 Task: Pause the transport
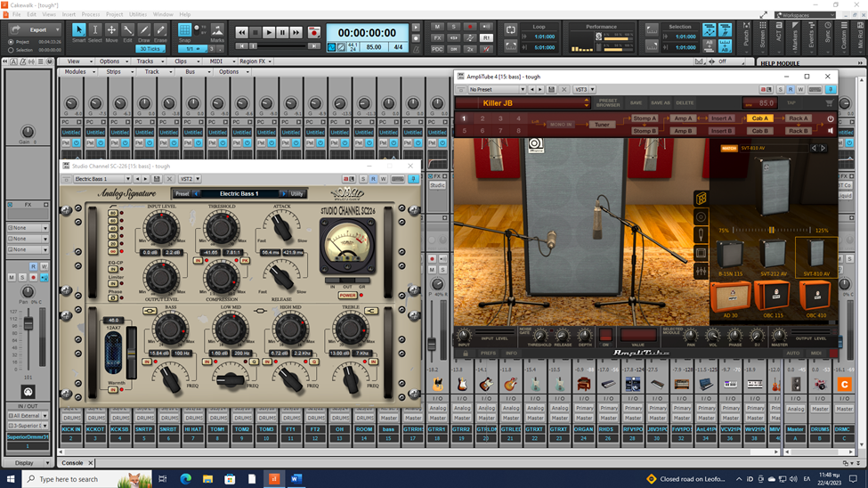pyautogui.click(x=282, y=33)
